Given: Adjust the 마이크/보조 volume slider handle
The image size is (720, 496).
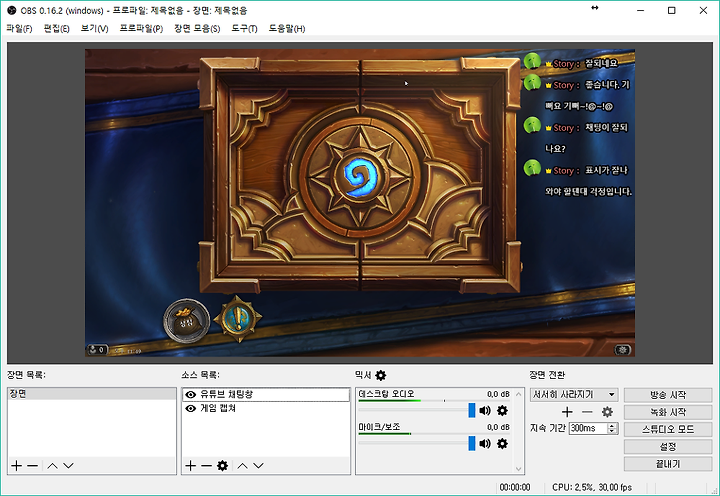Looking at the screenshot, I should pyautogui.click(x=472, y=443).
